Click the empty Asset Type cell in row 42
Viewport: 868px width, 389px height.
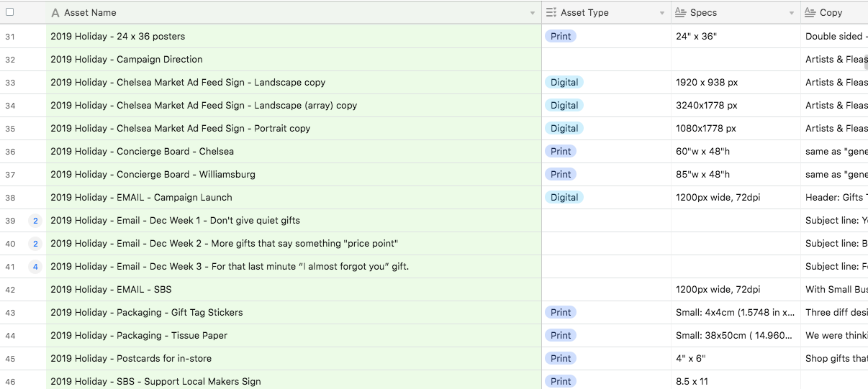pos(606,290)
